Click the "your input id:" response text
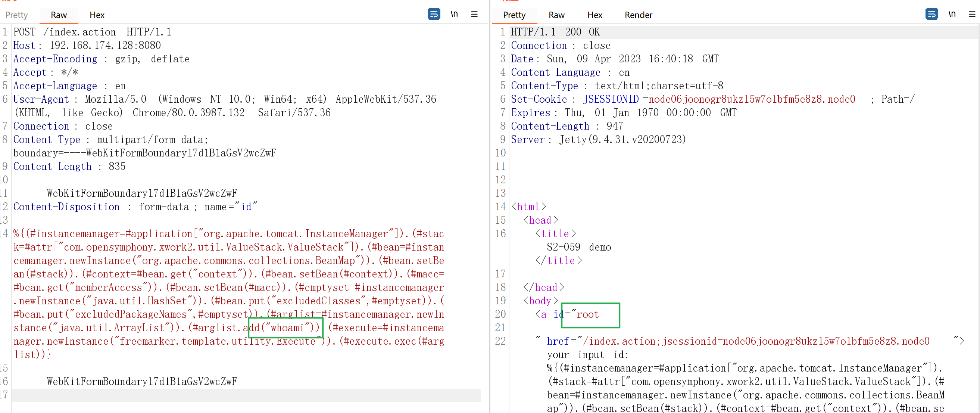This screenshot has width=980, height=413. point(588,355)
